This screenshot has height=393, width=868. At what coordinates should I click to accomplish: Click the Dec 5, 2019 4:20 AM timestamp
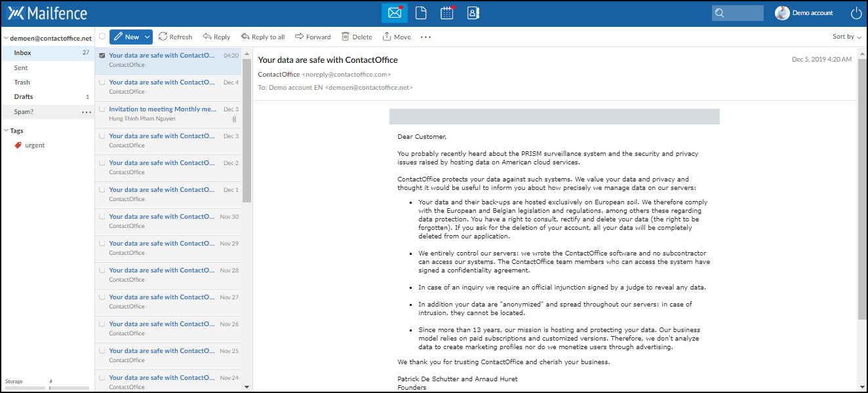(821, 60)
